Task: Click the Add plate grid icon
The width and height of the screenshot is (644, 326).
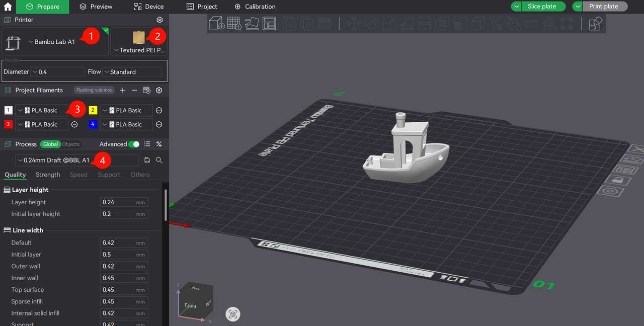Action: tap(234, 24)
